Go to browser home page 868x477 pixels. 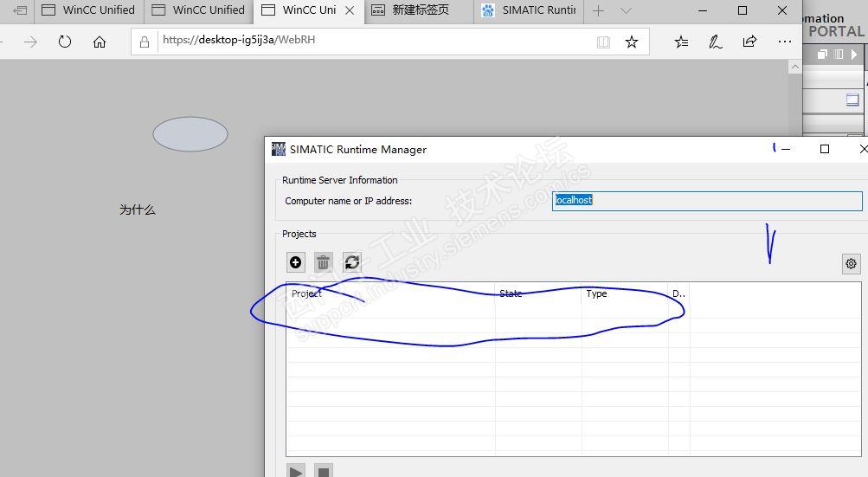click(x=100, y=42)
